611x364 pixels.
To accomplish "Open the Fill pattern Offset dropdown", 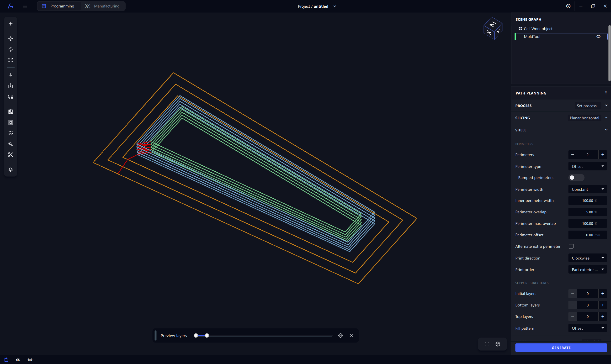I will click(x=587, y=328).
